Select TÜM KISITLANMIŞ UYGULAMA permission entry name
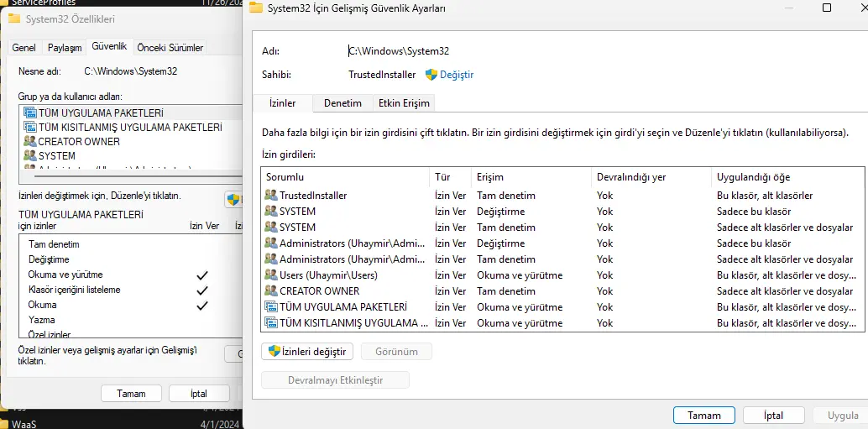The height and width of the screenshot is (429, 868). 353,323
